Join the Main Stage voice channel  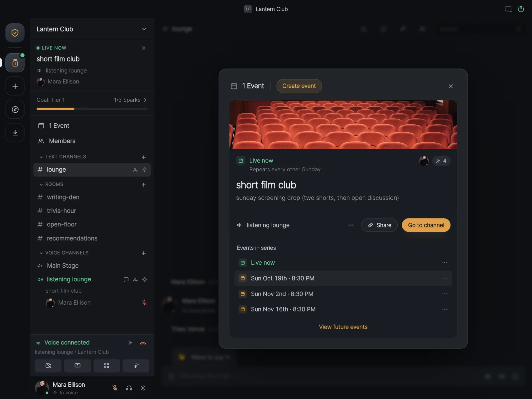(92, 266)
